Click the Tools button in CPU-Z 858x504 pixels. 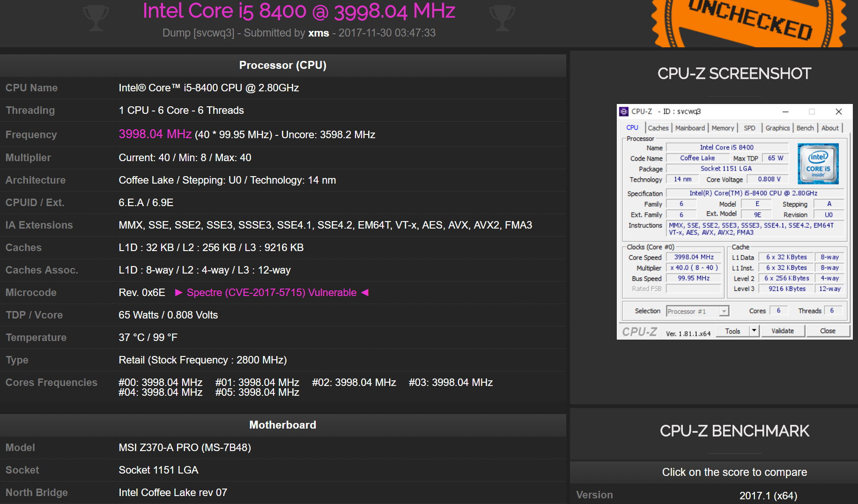732,331
